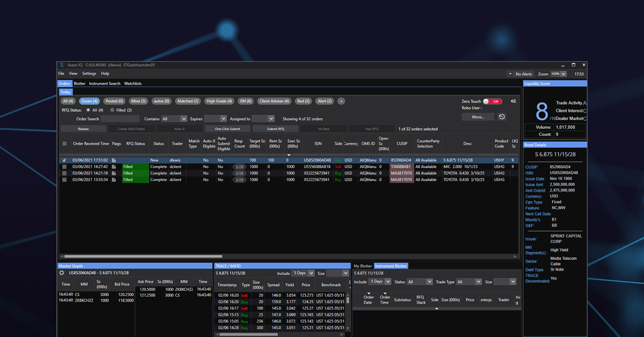Click the Axess IQ app logo icon
Screen dimensions: 644x337
[62, 65]
